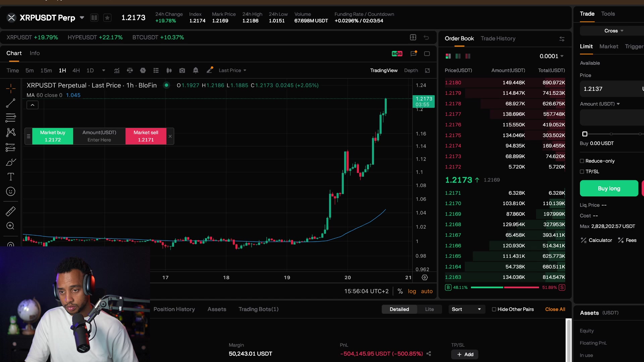This screenshot has height=362, width=644.
Task: Toggle auto scale on chart
Action: point(427,291)
